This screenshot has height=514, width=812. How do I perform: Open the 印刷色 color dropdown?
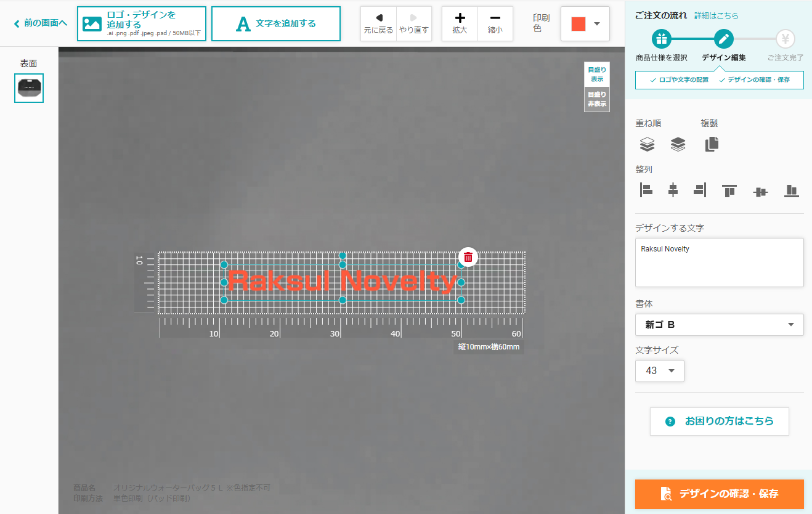tap(585, 23)
